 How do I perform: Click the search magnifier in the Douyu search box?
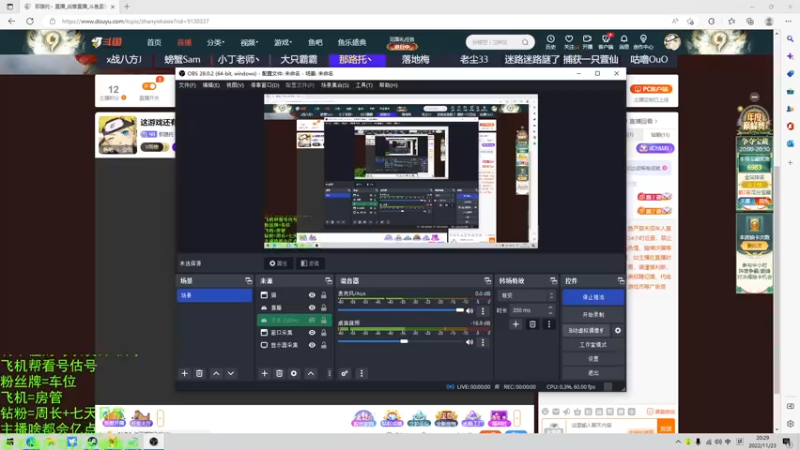525,42
